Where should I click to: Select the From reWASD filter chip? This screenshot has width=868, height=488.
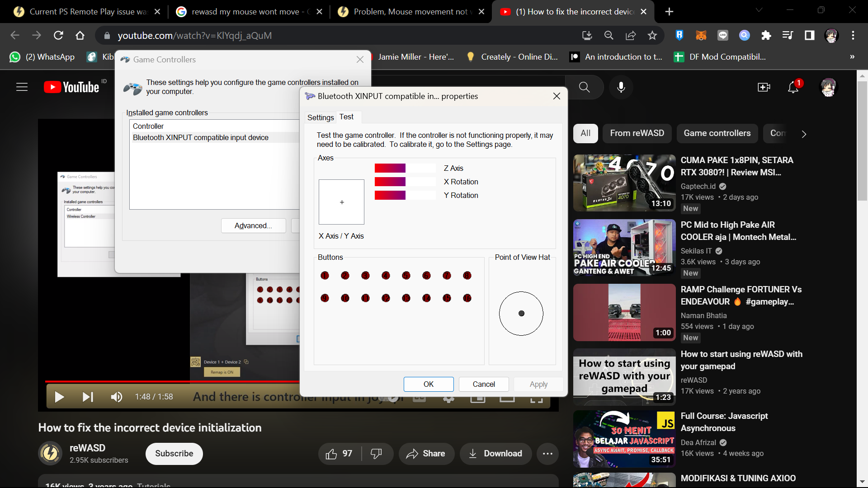pyautogui.click(x=637, y=133)
